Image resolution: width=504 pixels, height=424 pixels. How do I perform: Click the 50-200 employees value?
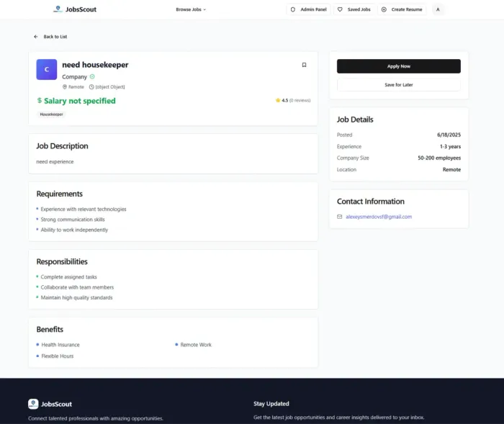439,158
